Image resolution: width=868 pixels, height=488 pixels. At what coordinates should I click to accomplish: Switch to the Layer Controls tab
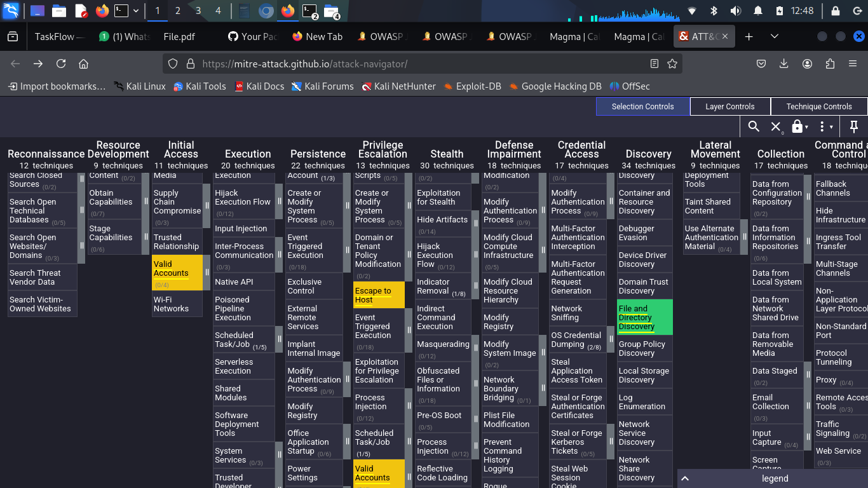pyautogui.click(x=730, y=107)
